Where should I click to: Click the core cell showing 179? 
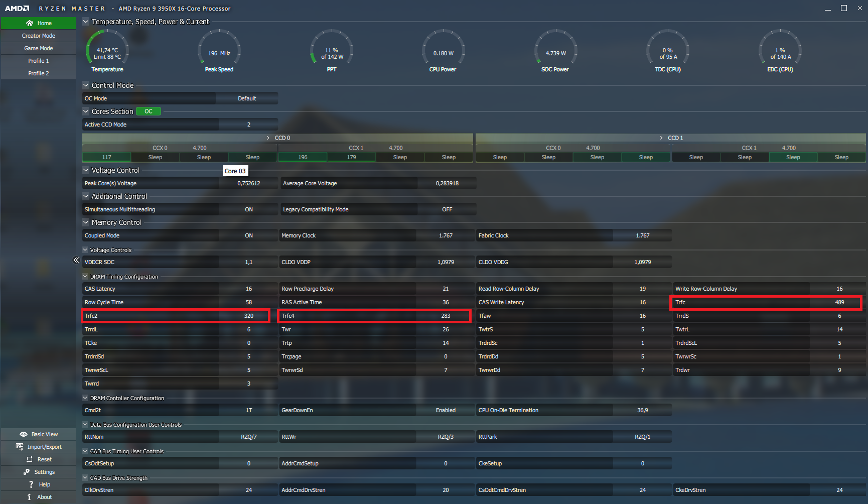[351, 157]
